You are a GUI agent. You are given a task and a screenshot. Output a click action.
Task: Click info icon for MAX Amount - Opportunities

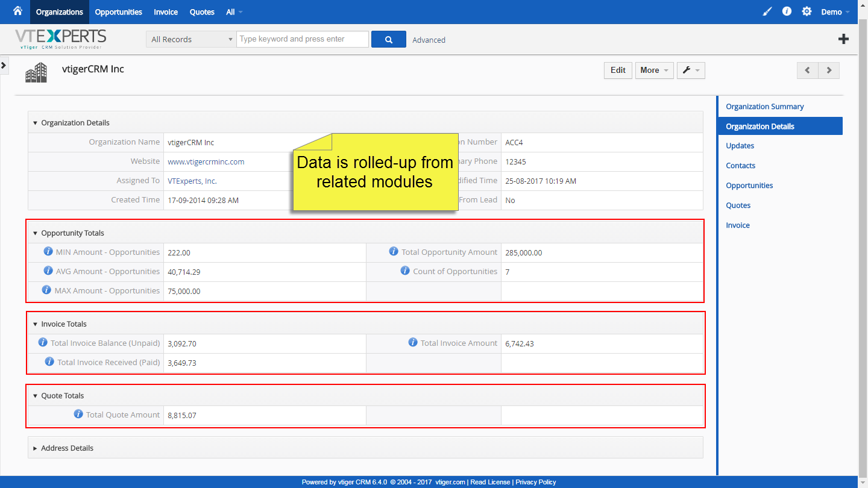pyautogui.click(x=46, y=290)
